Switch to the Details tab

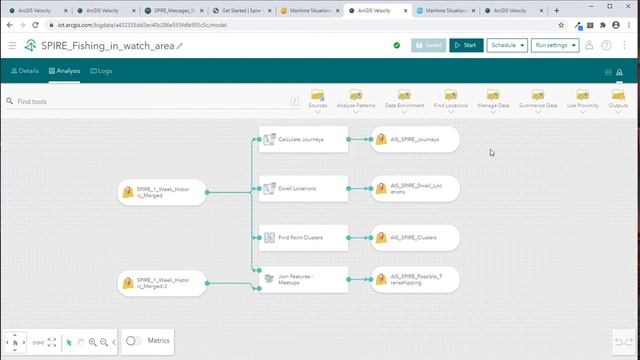(x=25, y=71)
